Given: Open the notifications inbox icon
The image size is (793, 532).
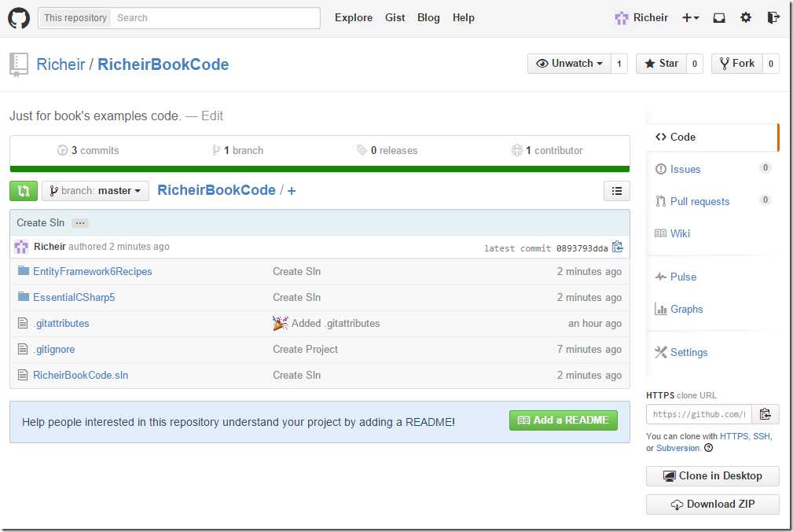Looking at the screenshot, I should pos(718,18).
